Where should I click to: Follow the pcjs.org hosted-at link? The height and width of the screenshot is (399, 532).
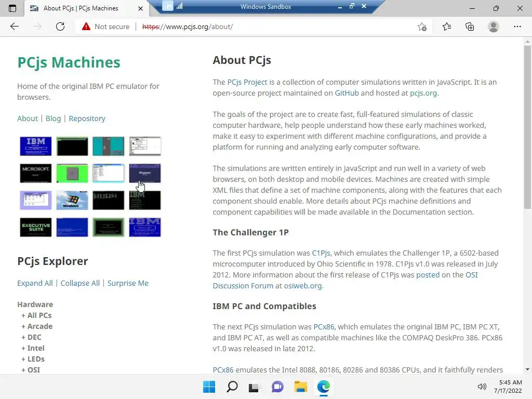tap(423, 93)
